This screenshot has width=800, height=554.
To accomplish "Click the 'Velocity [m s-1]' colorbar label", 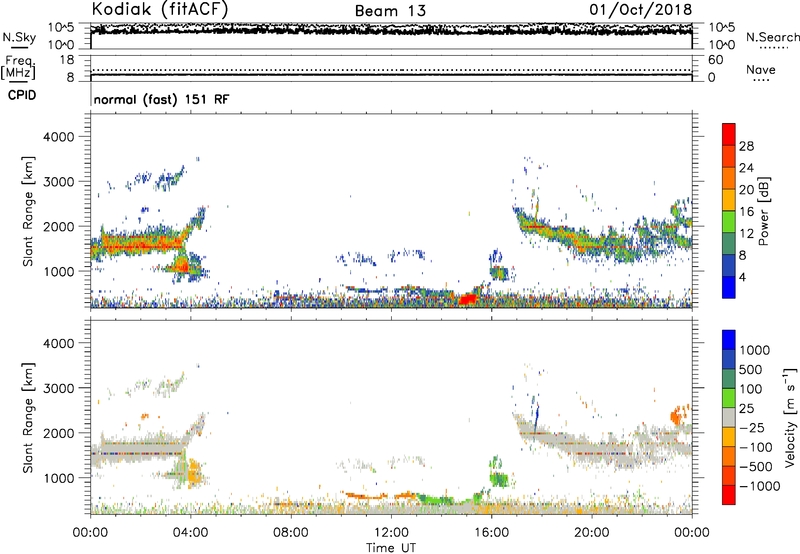I will tap(789, 417).
